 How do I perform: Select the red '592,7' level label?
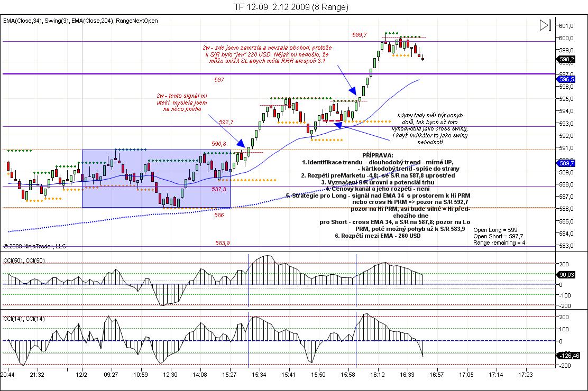226,122
